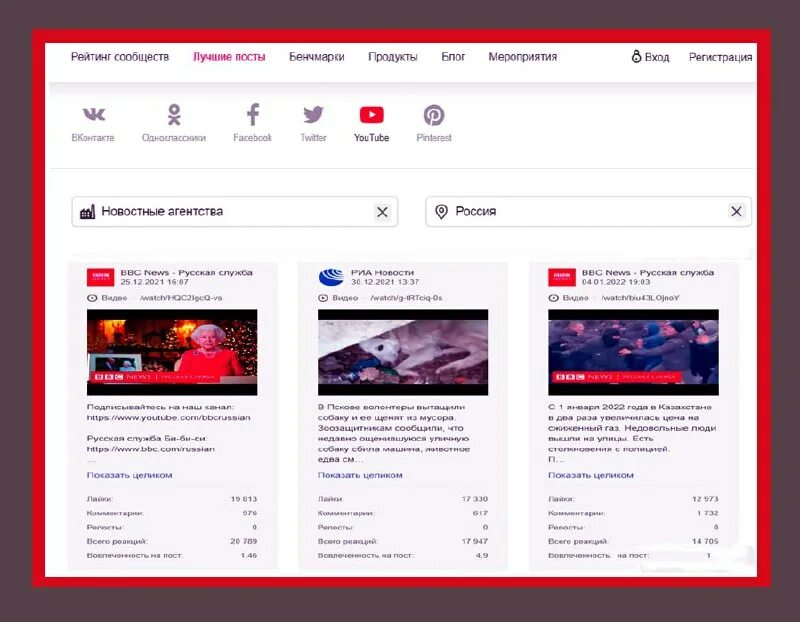
Task: Click the 30.12.2021 13:37 post date
Action: (x=385, y=282)
